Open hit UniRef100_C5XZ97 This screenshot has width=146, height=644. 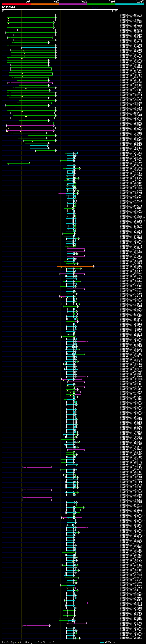click(x=131, y=35)
